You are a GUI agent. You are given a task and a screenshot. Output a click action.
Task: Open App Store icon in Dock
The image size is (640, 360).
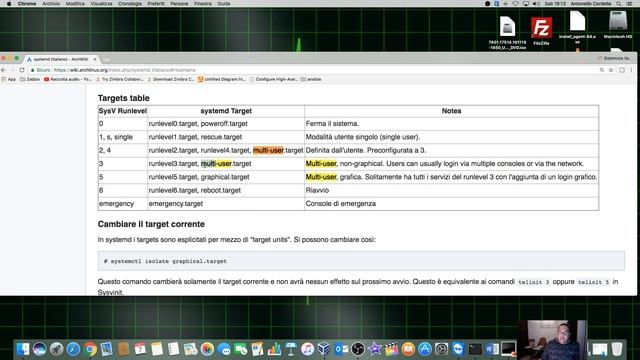pos(425,349)
